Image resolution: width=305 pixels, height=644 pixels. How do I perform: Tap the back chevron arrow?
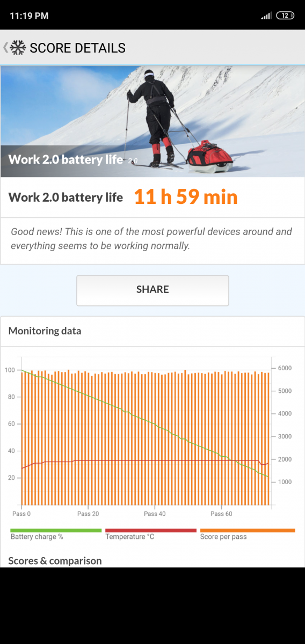5,48
